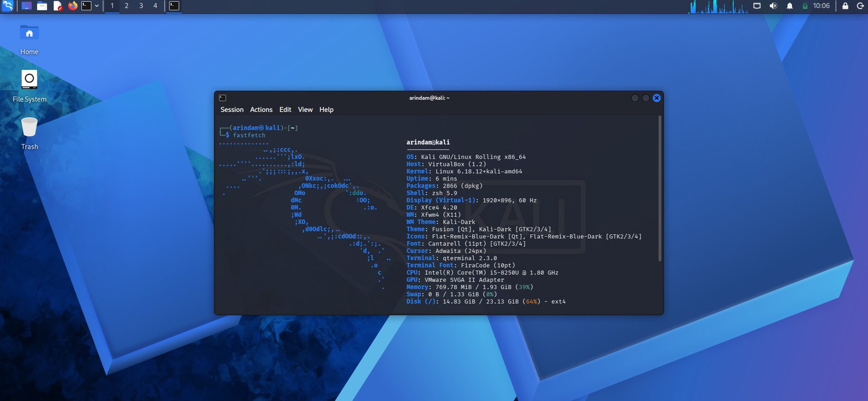This screenshot has height=401, width=868.
Task: Expand the terminal launcher dropdown arrow
Action: [x=97, y=6]
